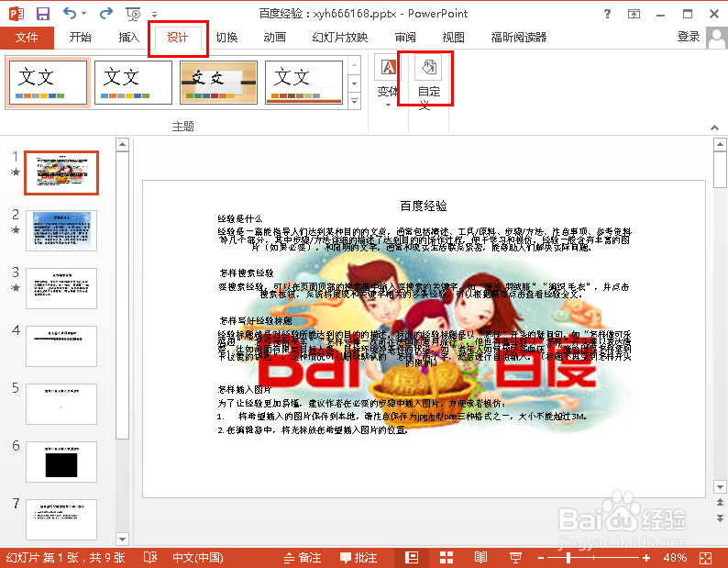This screenshot has height=568, width=728.
Task: Click the user account avatar icon
Action: point(717,38)
